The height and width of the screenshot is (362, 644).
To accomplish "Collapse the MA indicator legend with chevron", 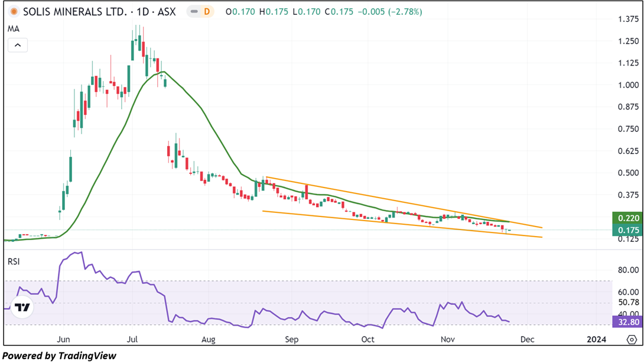I will [18, 45].
